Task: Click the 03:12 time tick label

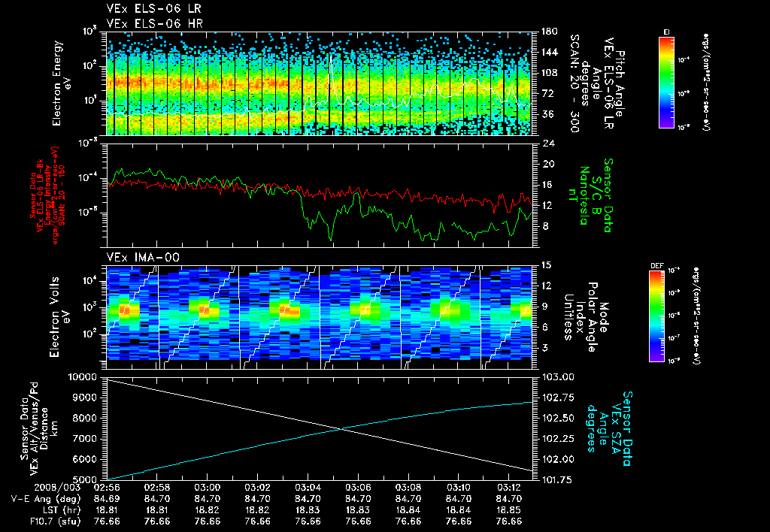Action: coord(509,488)
